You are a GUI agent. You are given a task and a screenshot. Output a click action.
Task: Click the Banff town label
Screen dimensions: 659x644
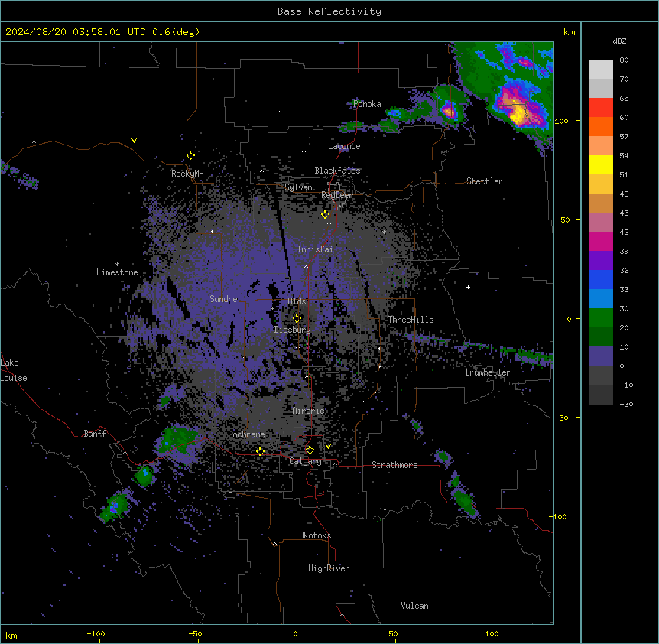pos(95,434)
